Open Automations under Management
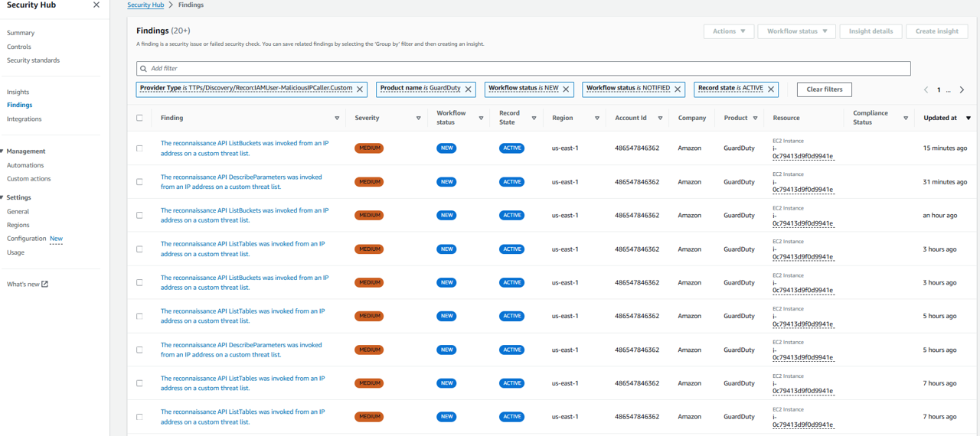Screen dimensions: 980x436 coord(25,165)
